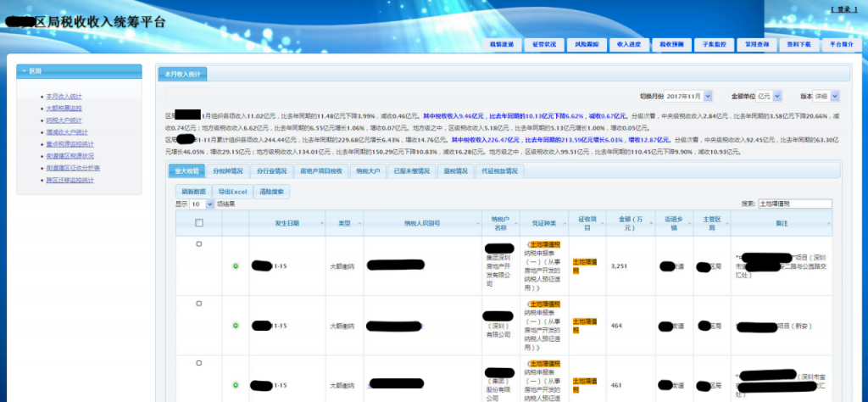Click the green expand icon in third row

236,385
